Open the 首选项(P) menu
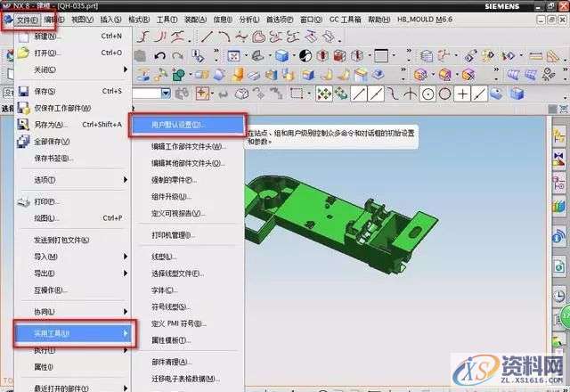Viewport: 570px width, 392px height. point(280,20)
